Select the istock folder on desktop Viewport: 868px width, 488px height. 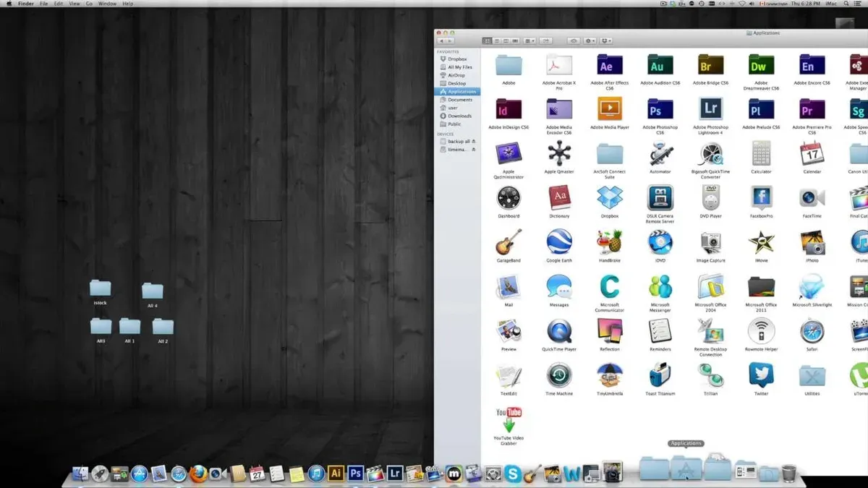(101, 293)
